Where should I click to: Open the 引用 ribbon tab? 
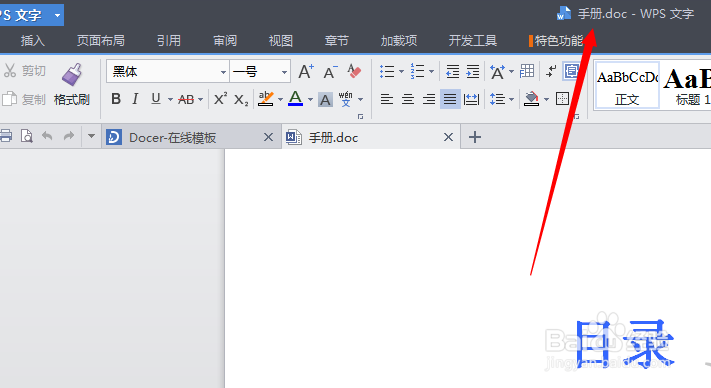(169, 41)
